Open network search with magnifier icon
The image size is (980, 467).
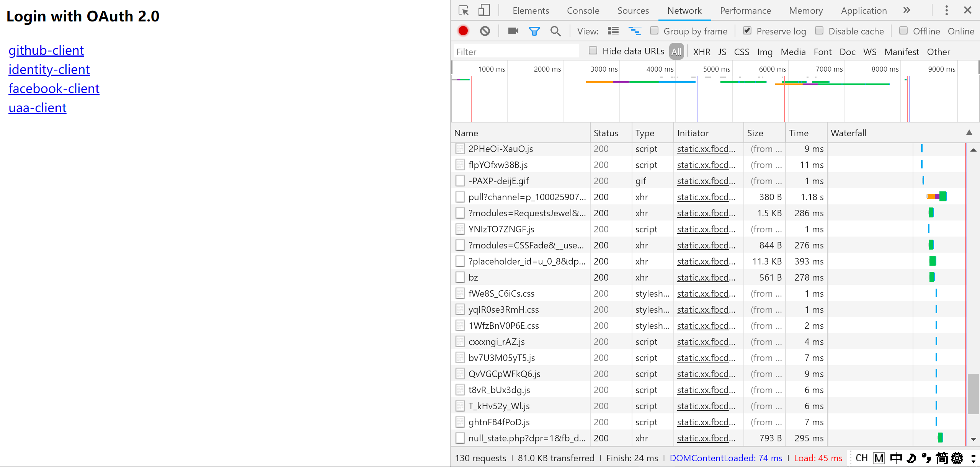555,31
